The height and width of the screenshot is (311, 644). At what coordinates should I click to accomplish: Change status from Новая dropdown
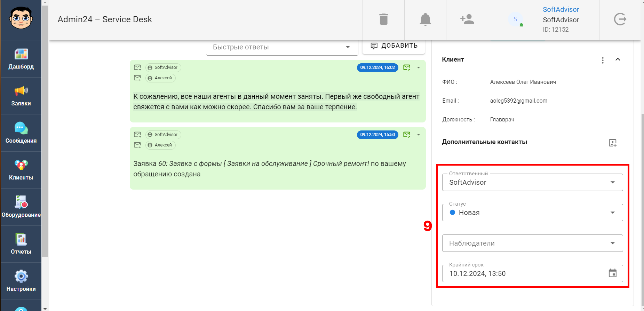(532, 213)
